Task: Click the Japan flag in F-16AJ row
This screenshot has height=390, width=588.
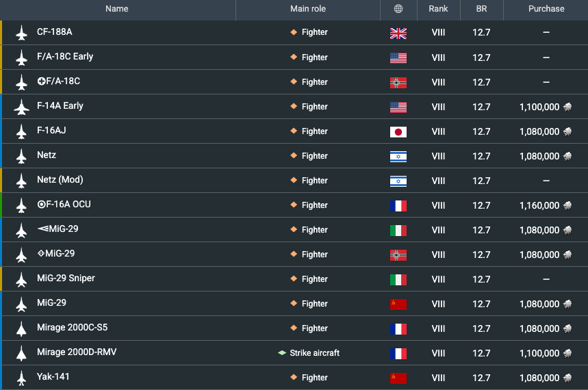Action: (398, 131)
